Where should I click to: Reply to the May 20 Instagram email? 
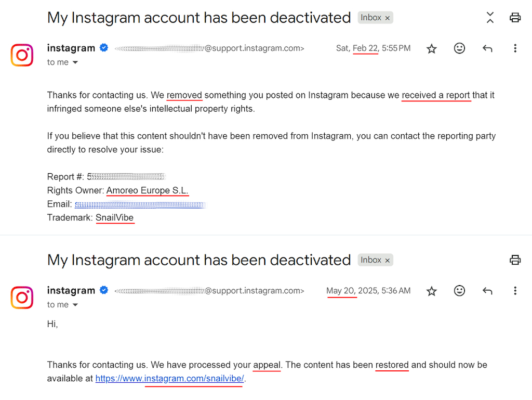487,291
